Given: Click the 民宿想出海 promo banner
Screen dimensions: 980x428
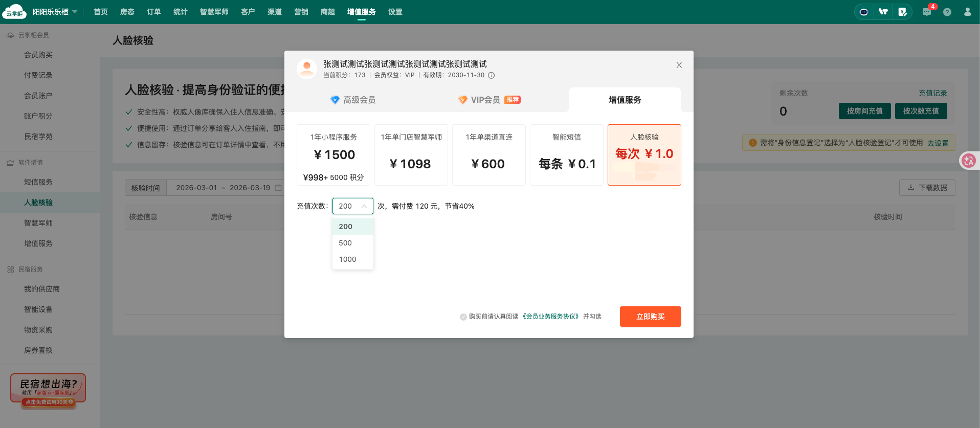Looking at the screenshot, I should coord(48,391).
